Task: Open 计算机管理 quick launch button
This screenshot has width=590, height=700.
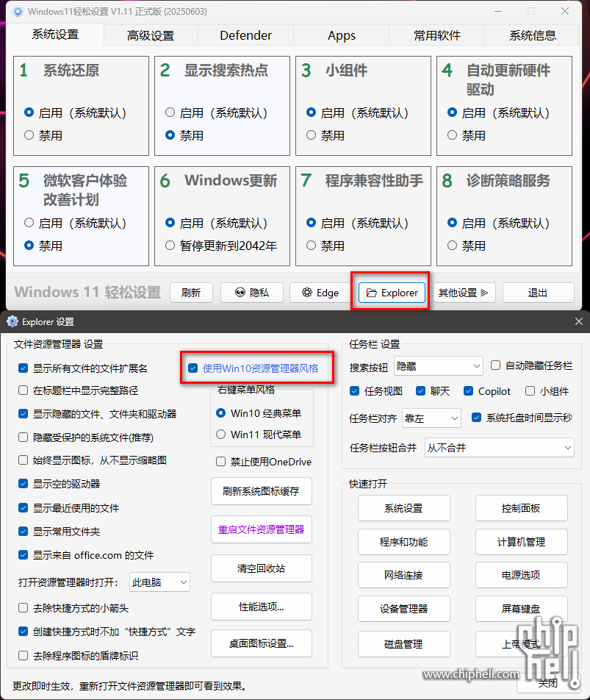Action: [x=522, y=542]
